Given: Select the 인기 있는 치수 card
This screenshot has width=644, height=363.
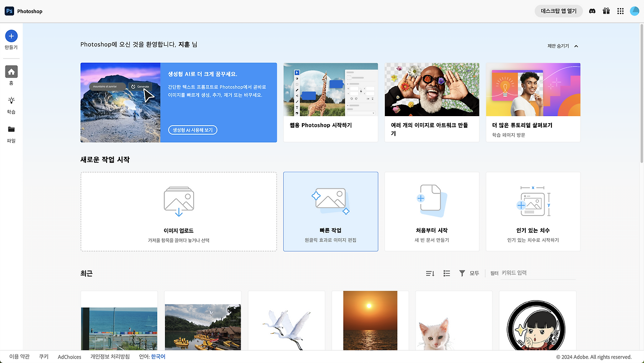Looking at the screenshot, I should [533, 212].
